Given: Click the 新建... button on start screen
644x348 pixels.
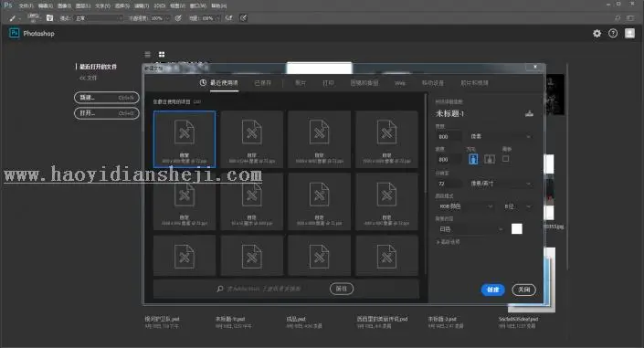Looking at the screenshot, I should pyautogui.click(x=106, y=98).
